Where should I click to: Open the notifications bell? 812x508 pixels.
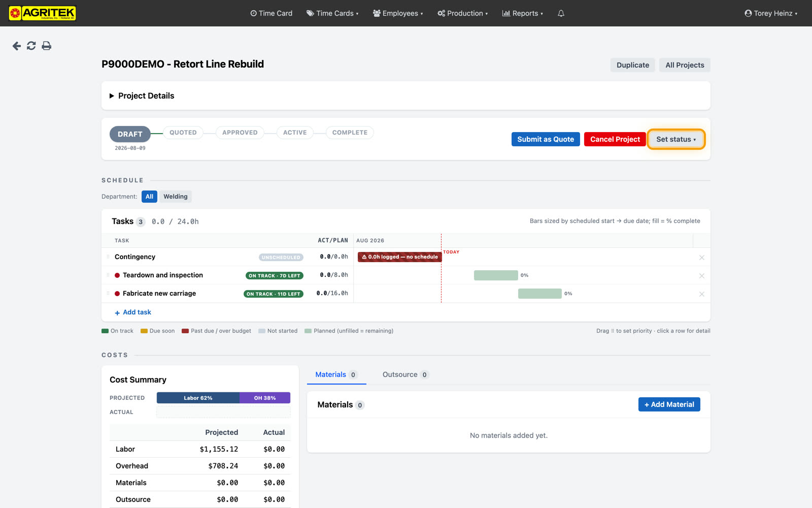(x=561, y=13)
